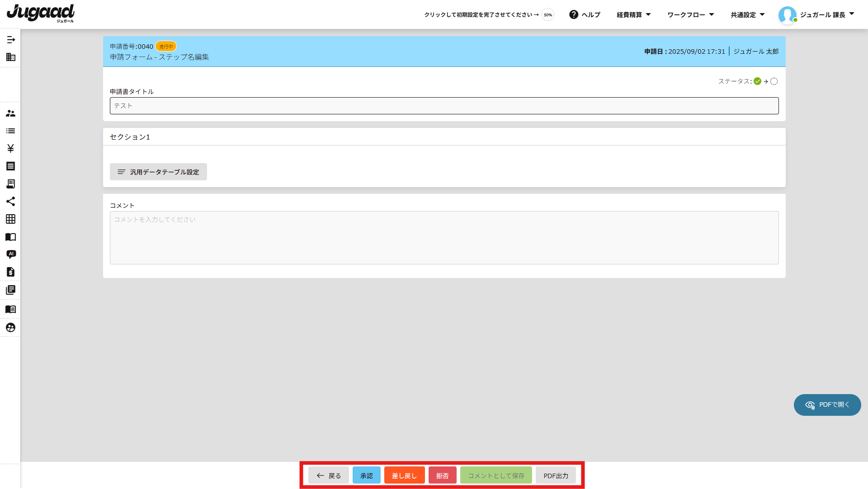Expand the 共通設定 dropdown menu

(x=747, y=14)
